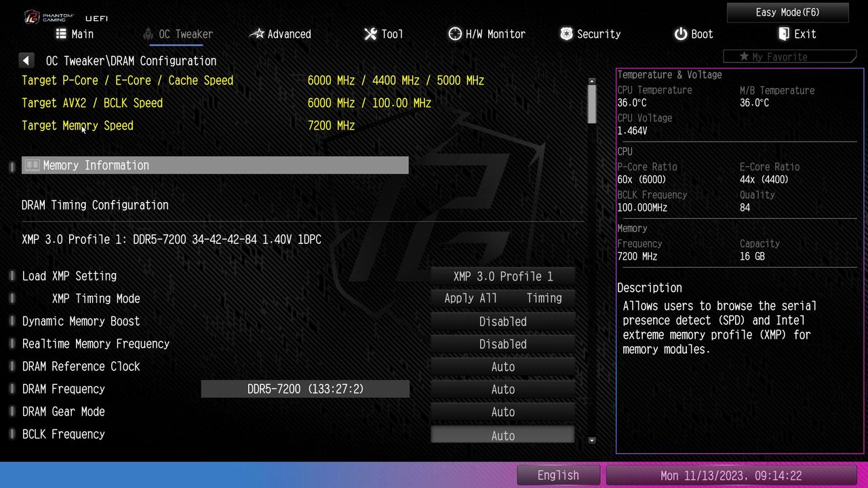Click the scrollbar up arrow

pos(592,81)
